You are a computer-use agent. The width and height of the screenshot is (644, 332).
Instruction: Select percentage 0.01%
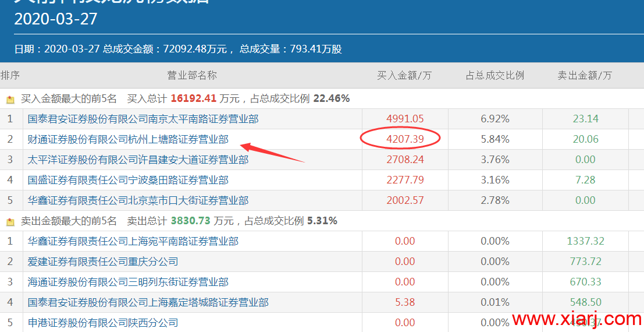pyautogui.click(x=495, y=302)
